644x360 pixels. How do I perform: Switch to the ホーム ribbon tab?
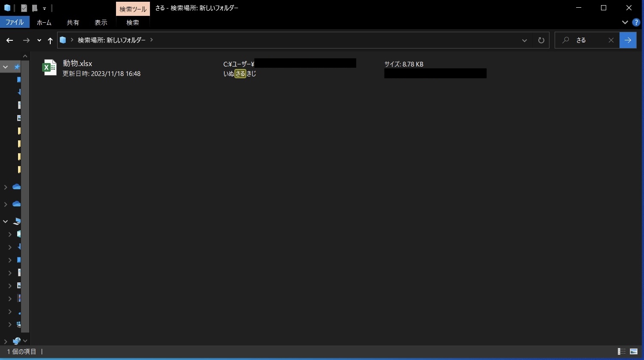click(44, 22)
